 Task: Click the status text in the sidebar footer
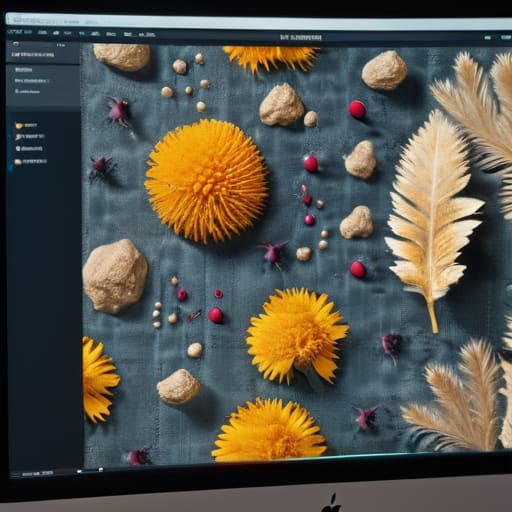point(37,473)
